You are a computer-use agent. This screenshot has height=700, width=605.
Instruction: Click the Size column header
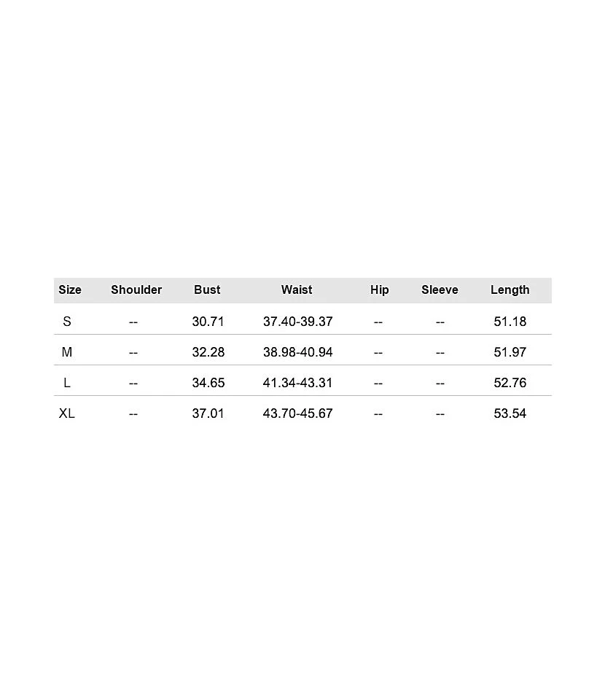(x=70, y=290)
